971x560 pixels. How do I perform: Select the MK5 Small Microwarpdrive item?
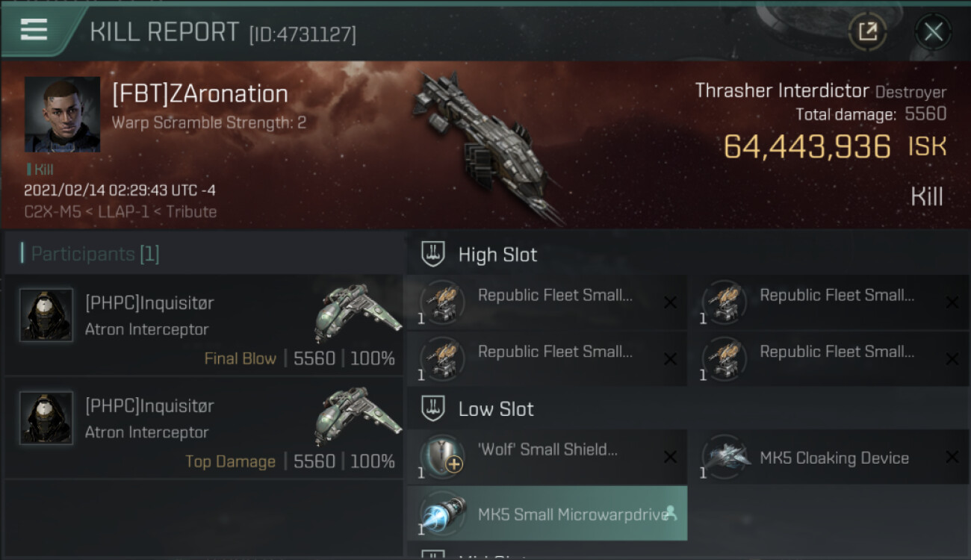[547, 514]
